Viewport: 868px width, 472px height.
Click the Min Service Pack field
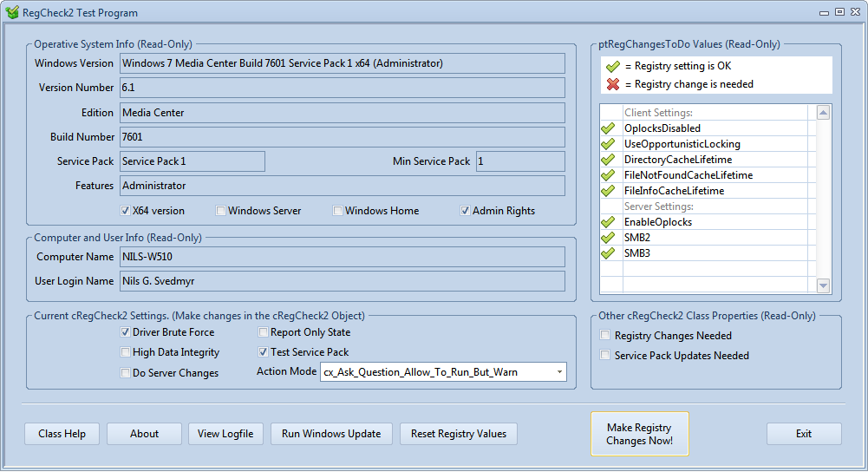pyautogui.click(x=520, y=161)
